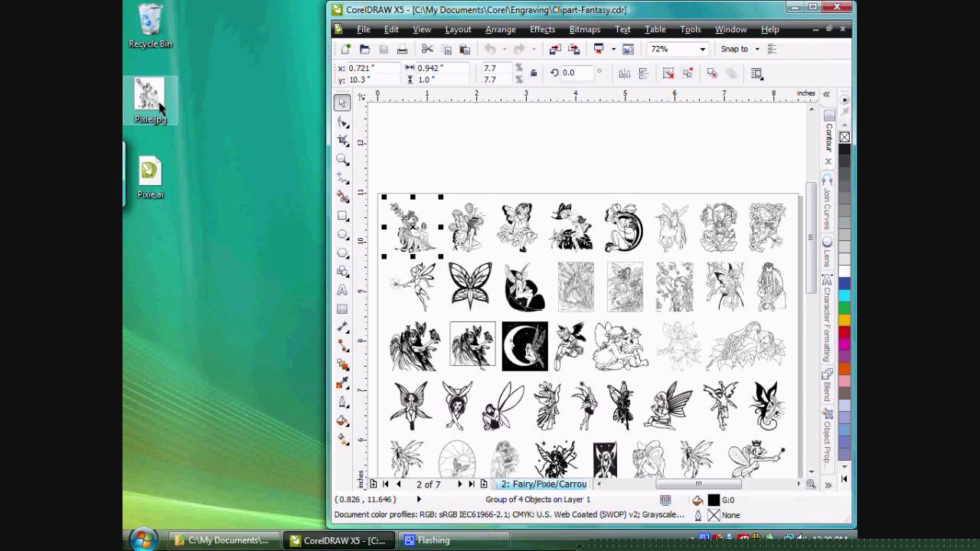Viewport: 980px width, 551px height.
Task: Click the Ungroup icon on property bar
Action: pos(668,73)
